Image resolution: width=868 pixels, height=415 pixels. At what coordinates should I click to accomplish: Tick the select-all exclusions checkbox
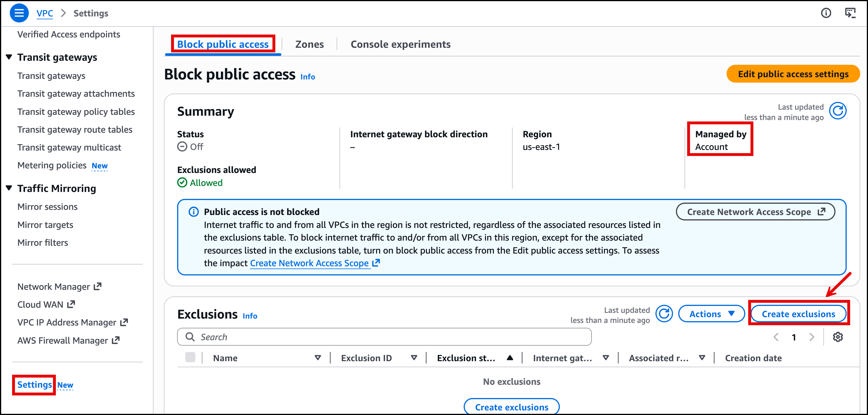(190, 357)
